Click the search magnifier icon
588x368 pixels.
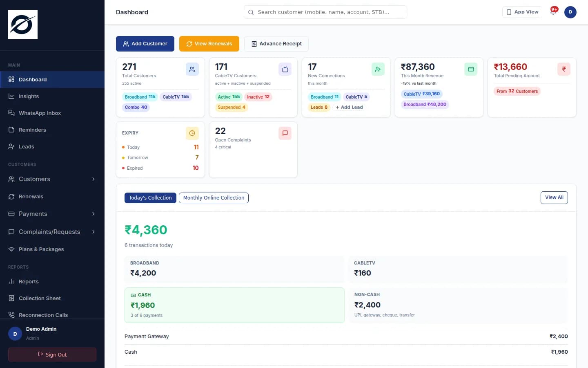pyautogui.click(x=251, y=12)
